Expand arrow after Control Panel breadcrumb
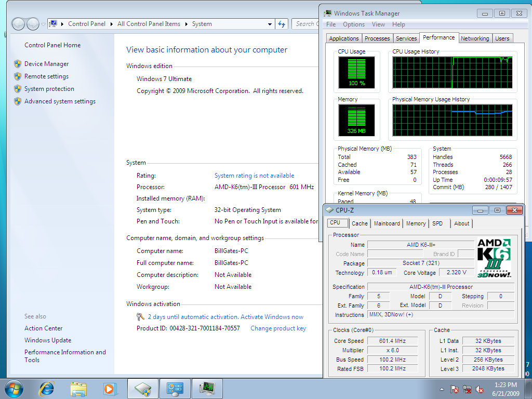 click(x=111, y=24)
